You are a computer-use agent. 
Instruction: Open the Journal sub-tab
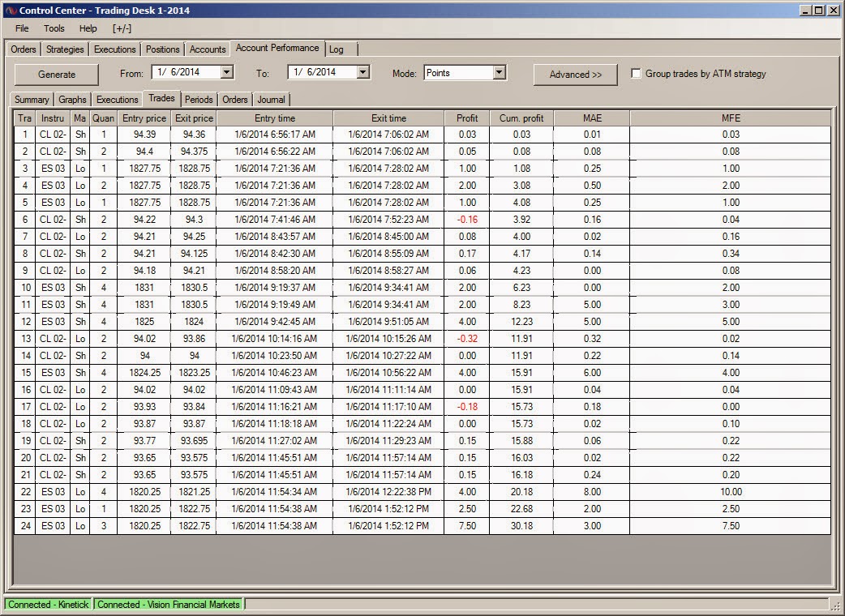(x=271, y=100)
